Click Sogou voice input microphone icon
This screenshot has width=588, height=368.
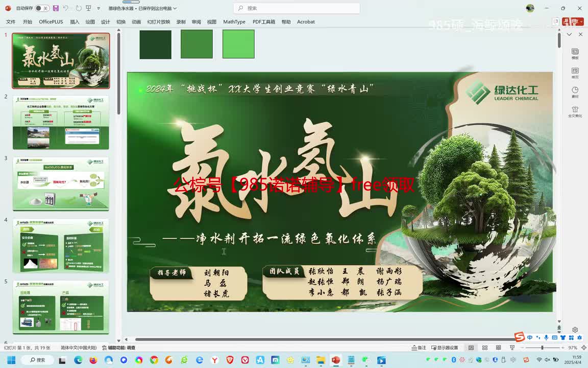click(546, 337)
